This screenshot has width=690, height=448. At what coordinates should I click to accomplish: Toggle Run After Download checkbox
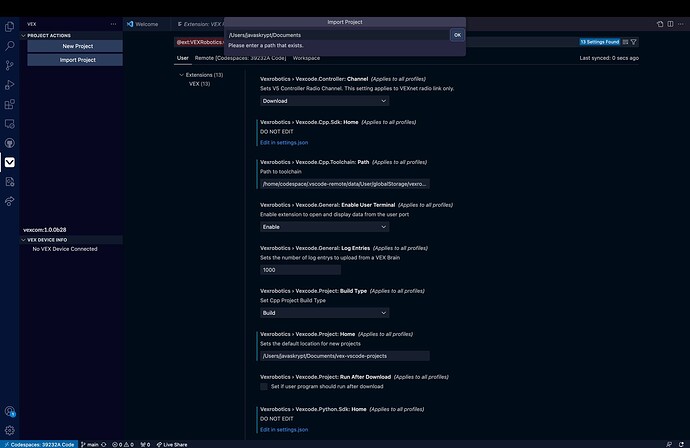coord(264,386)
